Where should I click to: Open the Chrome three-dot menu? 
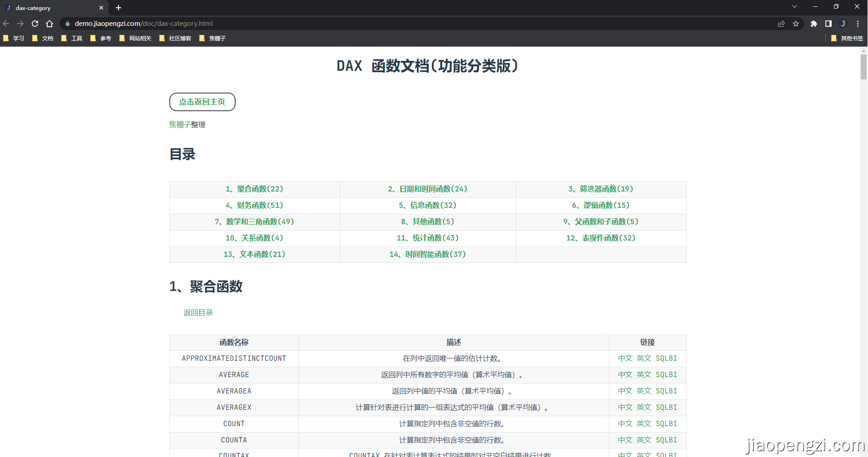pyautogui.click(x=858, y=24)
